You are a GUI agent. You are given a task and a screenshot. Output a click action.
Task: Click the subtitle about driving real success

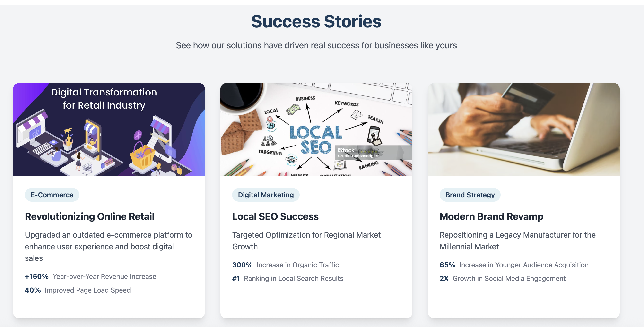[316, 45]
